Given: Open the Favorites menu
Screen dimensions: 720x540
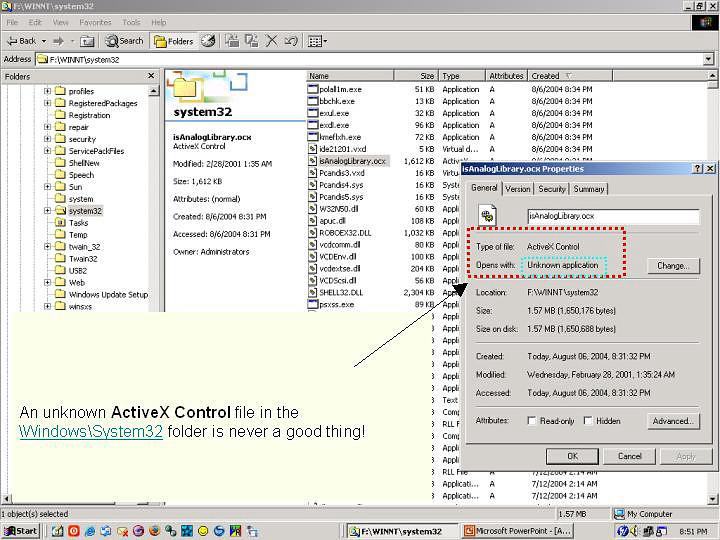Looking at the screenshot, I should point(95,22).
